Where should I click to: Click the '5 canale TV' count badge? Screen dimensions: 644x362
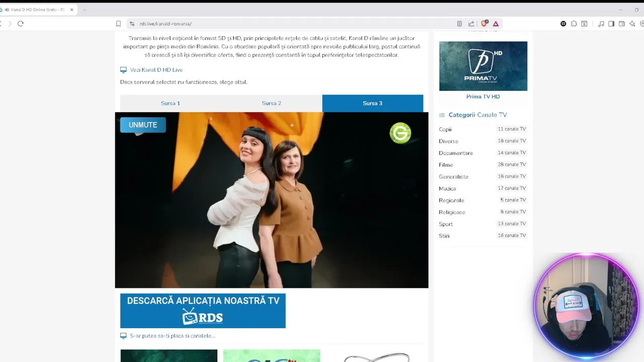(513, 200)
